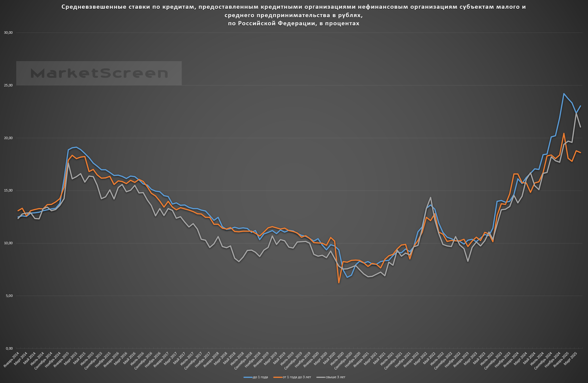Select the 'свыше 3 лет' legend entry
The width and height of the screenshot is (588, 383).
tap(336, 377)
